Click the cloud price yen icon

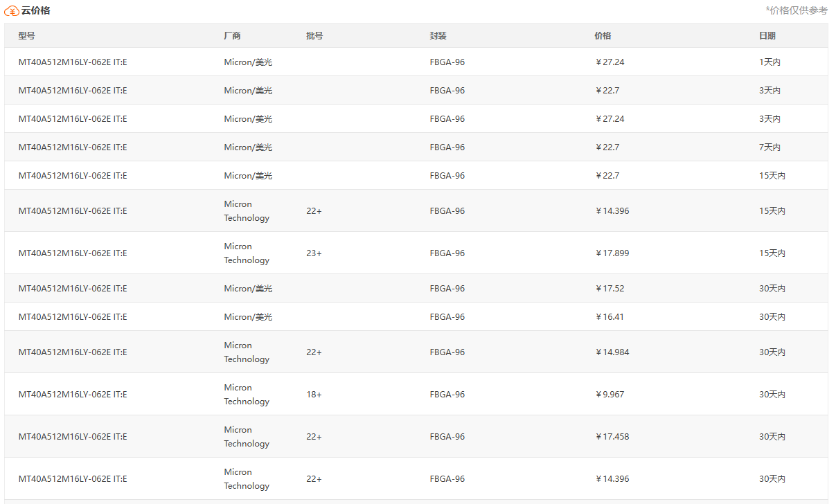12,10
